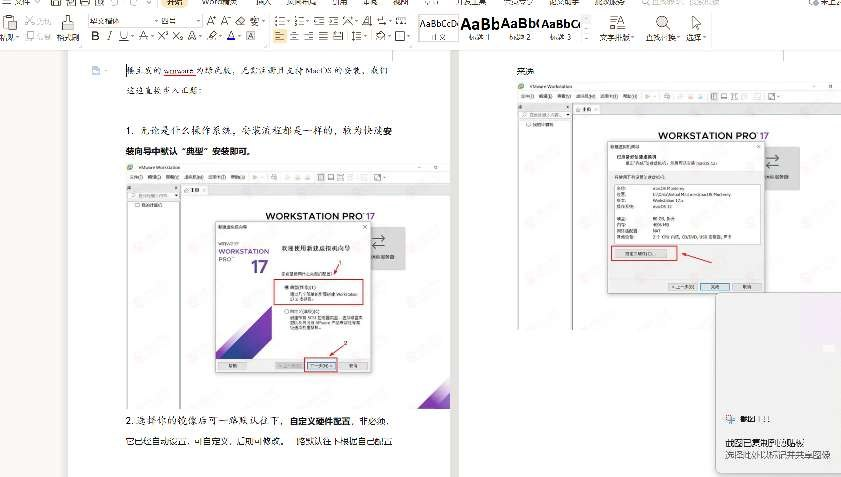Apply the 正文 body style

438,28
